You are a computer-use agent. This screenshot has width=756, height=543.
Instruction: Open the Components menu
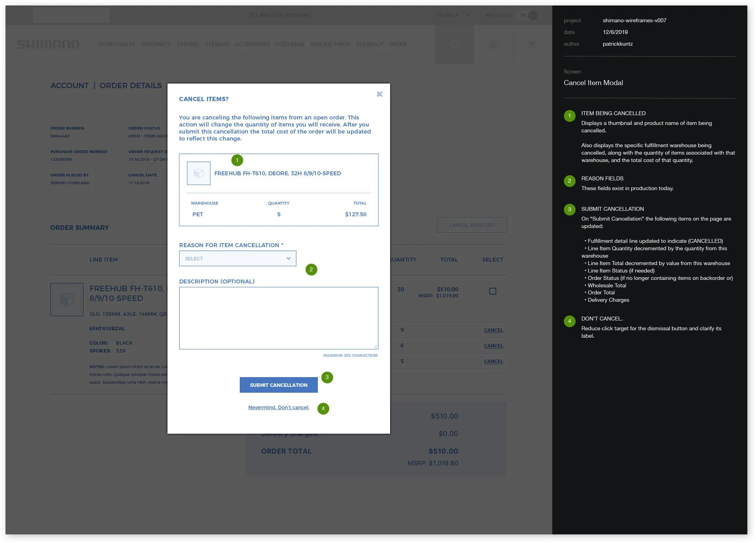pos(116,45)
